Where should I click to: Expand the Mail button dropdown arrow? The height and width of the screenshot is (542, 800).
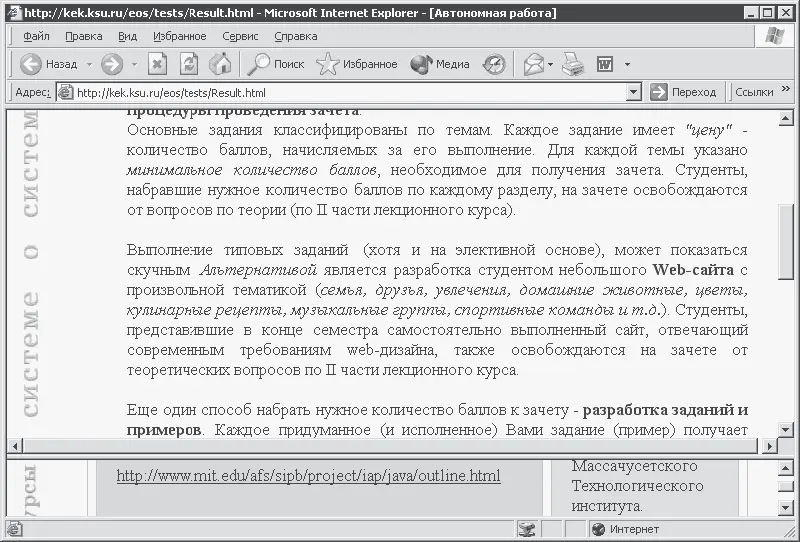[551, 64]
